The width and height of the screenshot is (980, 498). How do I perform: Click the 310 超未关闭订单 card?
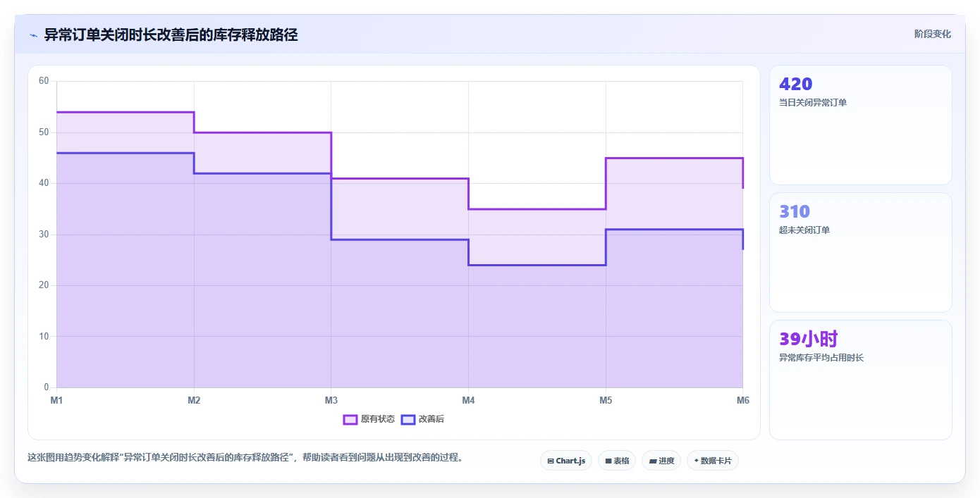coord(860,252)
